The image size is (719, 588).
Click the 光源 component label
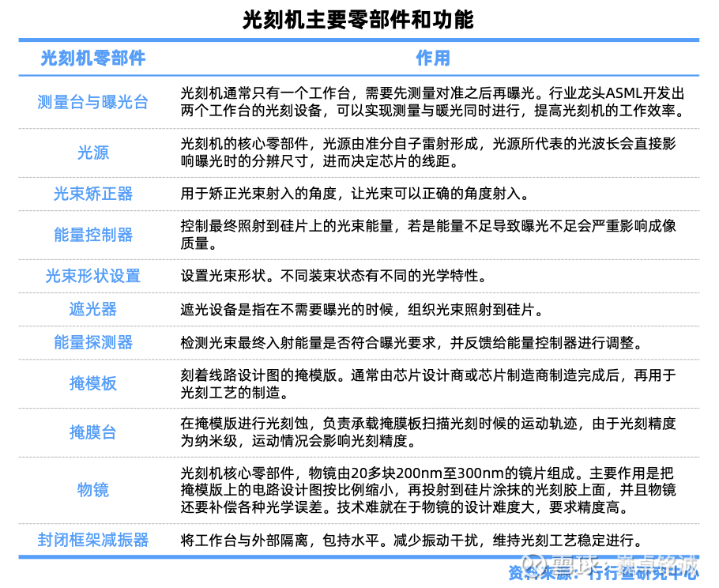point(93,153)
